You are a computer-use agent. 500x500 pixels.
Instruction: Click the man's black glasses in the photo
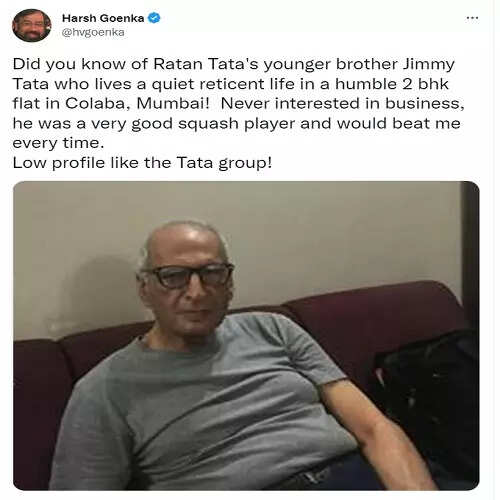coord(189,275)
